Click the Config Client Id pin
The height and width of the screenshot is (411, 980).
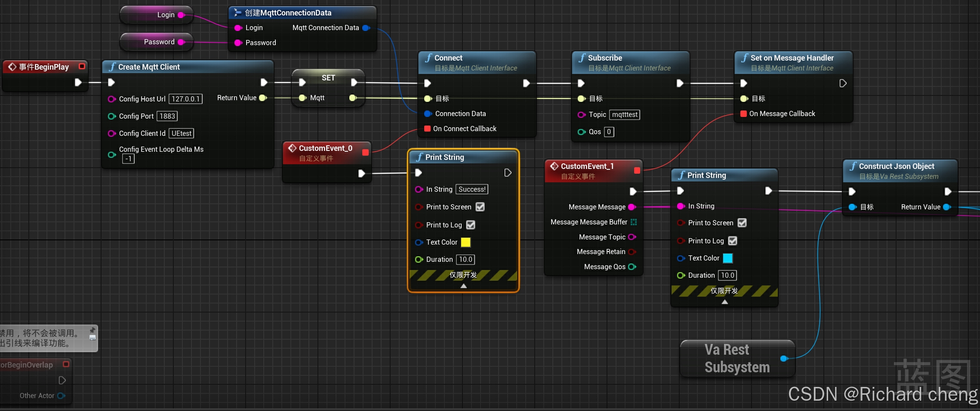pos(112,133)
